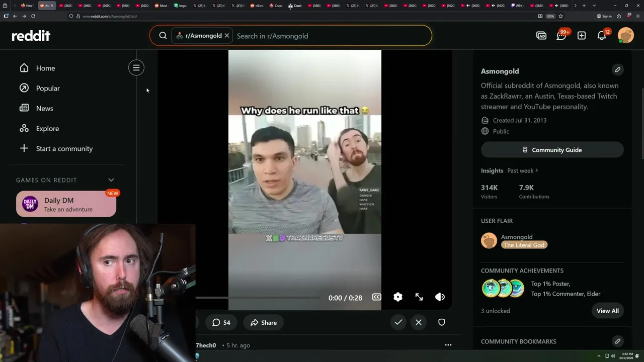Open the browser hamburger application menu
The width and height of the screenshot is (644, 362).
click(x=637, y=16)
